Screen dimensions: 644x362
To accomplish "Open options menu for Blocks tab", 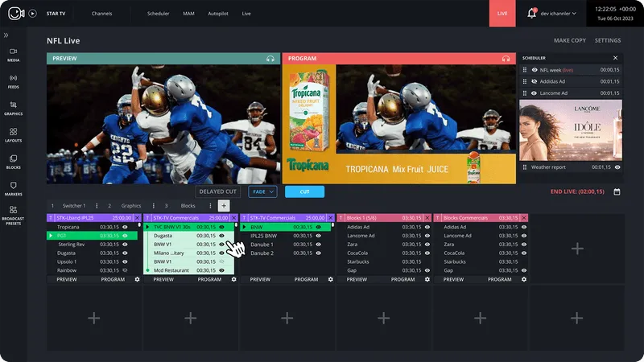I will click(210, 206).
